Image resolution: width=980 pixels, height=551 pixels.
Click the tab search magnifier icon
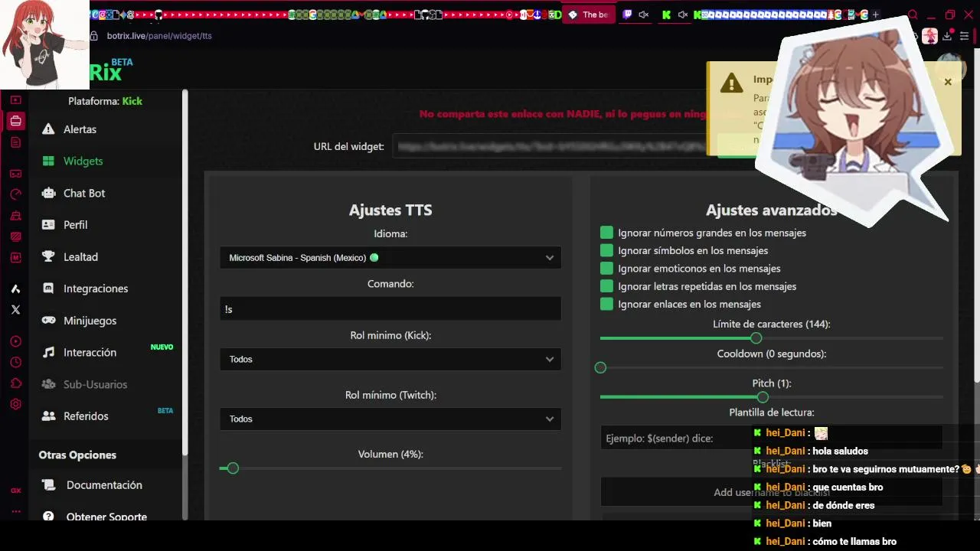pyautogui.click(x=913, y=15)
